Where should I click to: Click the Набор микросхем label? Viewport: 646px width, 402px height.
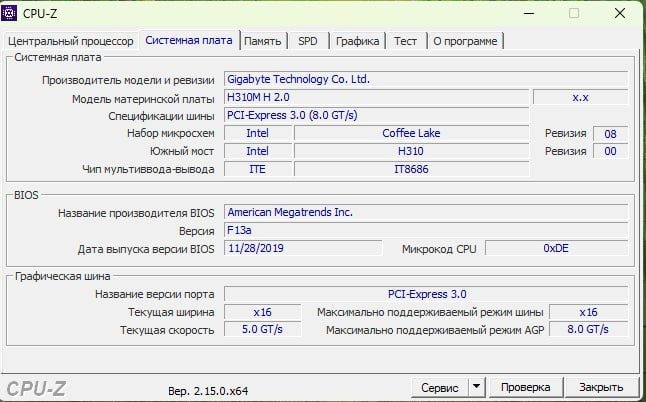tap(171, 133)
